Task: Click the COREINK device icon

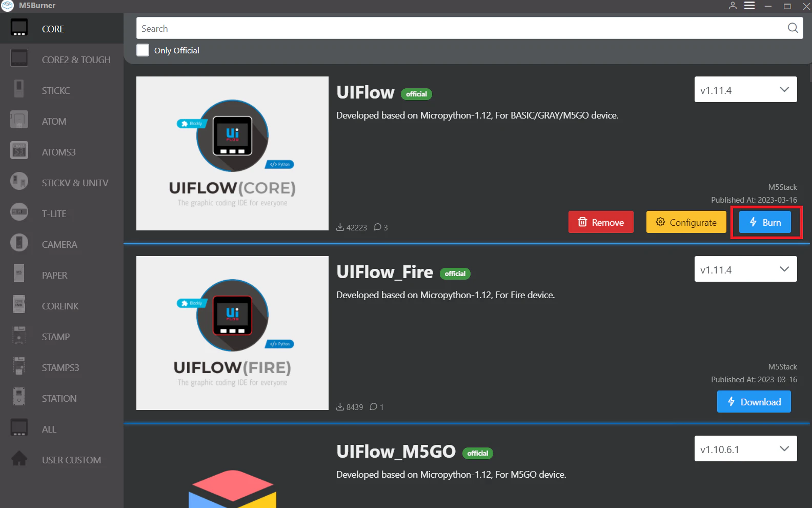Action: [x=19, y=305]
